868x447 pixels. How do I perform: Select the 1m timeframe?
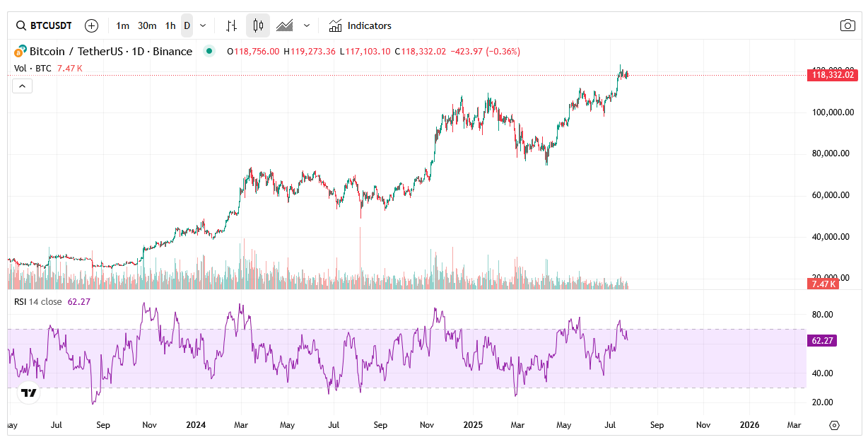pyautogui.click(x=123, y=25)
